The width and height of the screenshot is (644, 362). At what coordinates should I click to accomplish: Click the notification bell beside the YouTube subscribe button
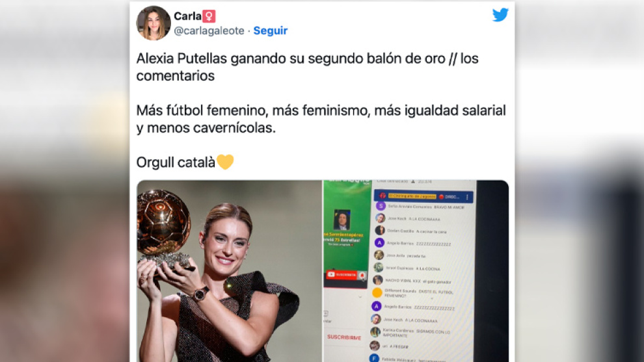pos(362,275)
